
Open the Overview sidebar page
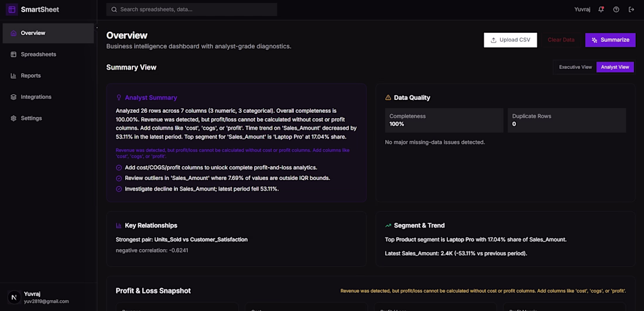[x=48, y=33]
